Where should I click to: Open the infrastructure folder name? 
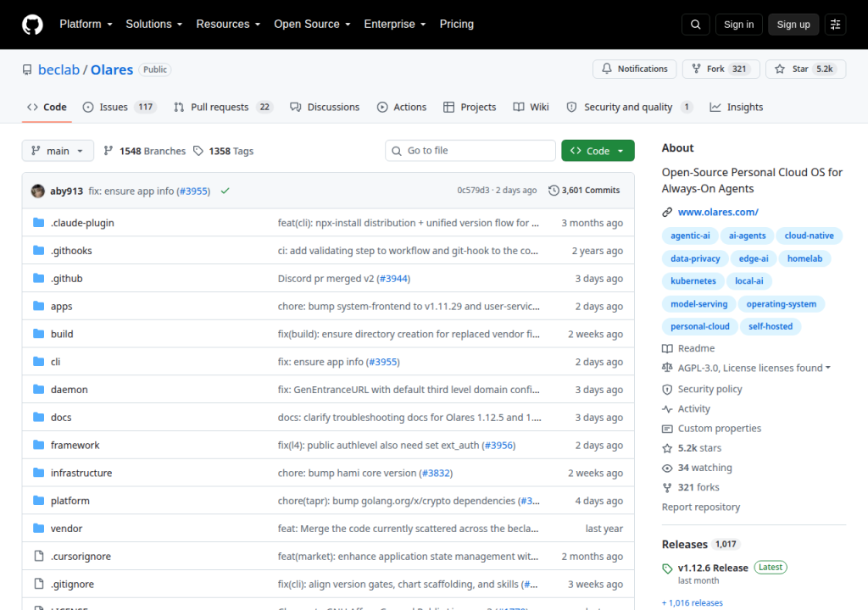tap(81, 473)
